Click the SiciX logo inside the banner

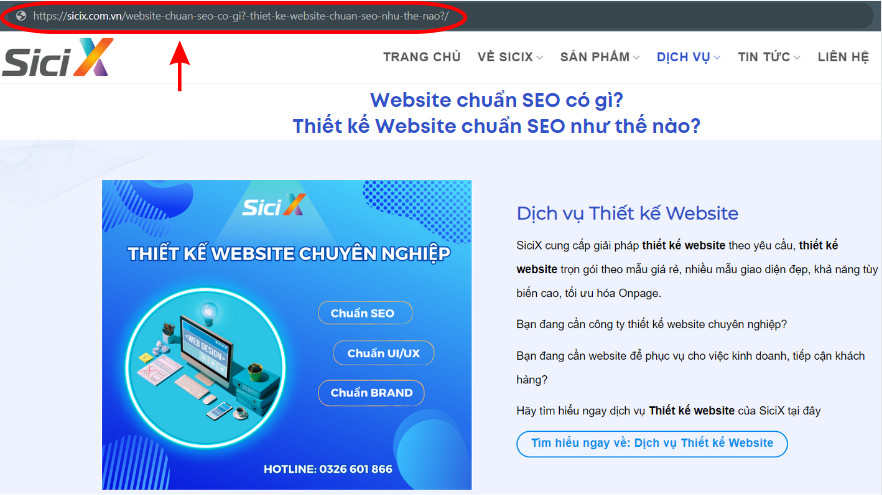pos(274,205)
